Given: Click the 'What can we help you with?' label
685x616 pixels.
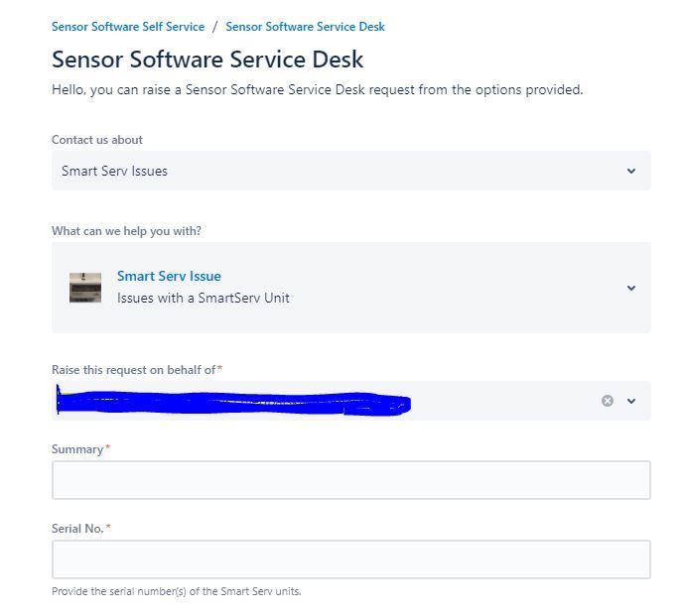Looking at the screenshot, I should [x=126, y=231].
